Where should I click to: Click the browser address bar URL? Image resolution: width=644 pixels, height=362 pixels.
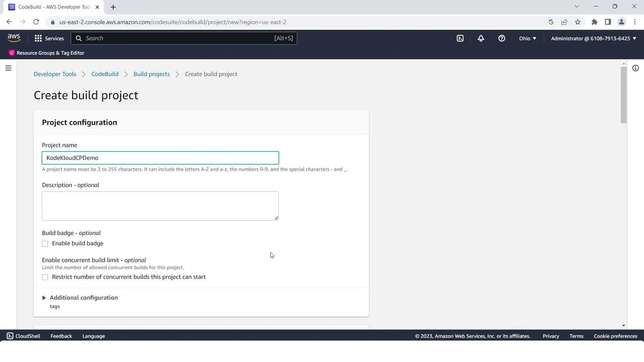(173, 22)
